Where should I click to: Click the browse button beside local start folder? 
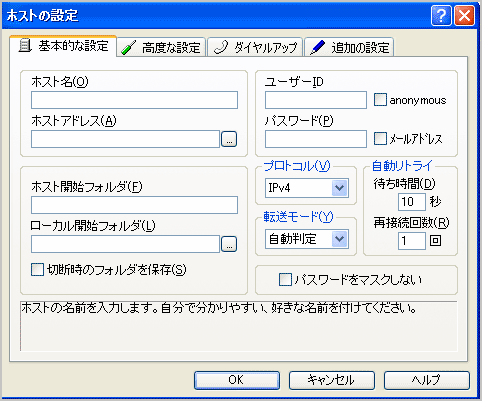pyautogui.click(x=229, y=244)
